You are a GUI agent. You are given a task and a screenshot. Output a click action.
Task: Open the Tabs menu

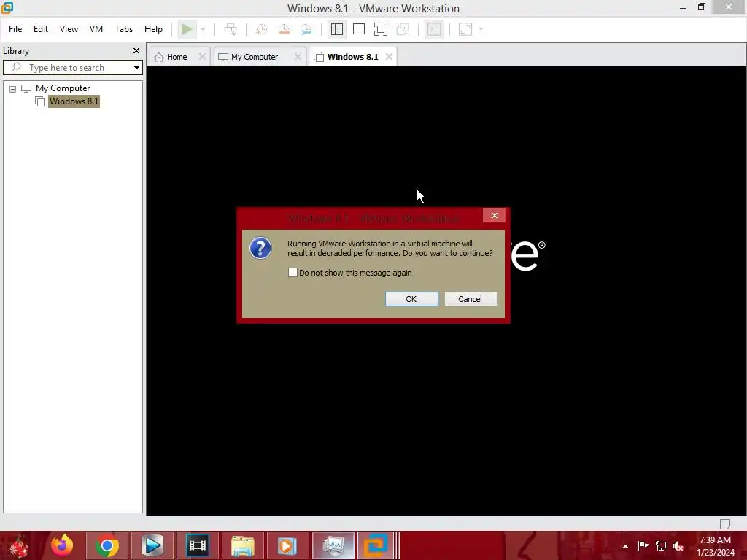point(123,29)
